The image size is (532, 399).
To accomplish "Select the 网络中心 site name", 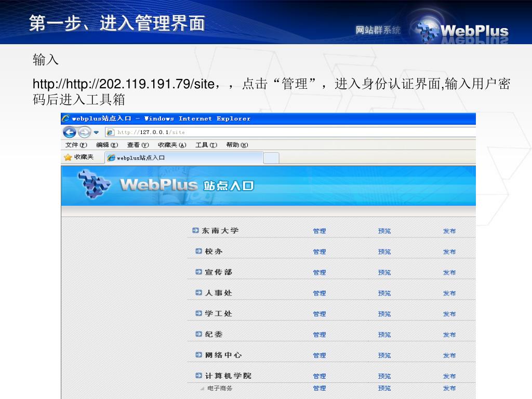I will [223, 355].
